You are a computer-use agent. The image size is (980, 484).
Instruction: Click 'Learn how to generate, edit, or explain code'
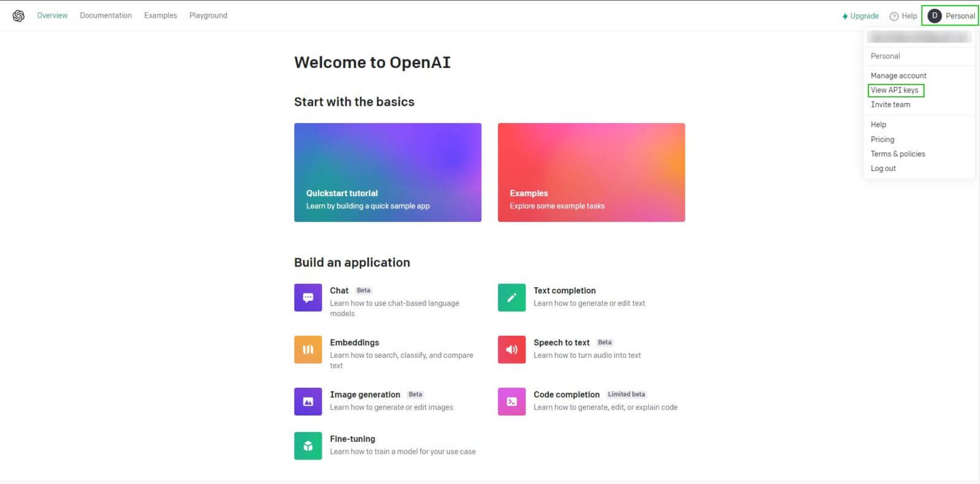point(605,407)
